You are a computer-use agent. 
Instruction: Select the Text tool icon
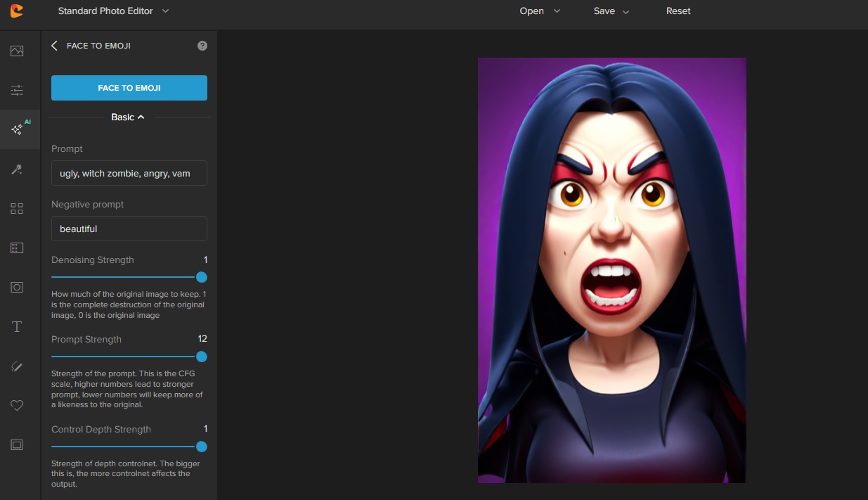[17, 326]
